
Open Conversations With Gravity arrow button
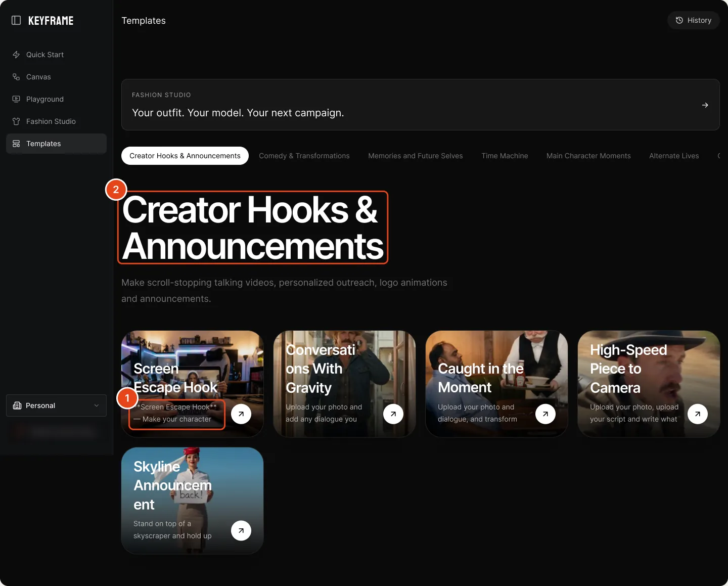(x=393, y=414)
